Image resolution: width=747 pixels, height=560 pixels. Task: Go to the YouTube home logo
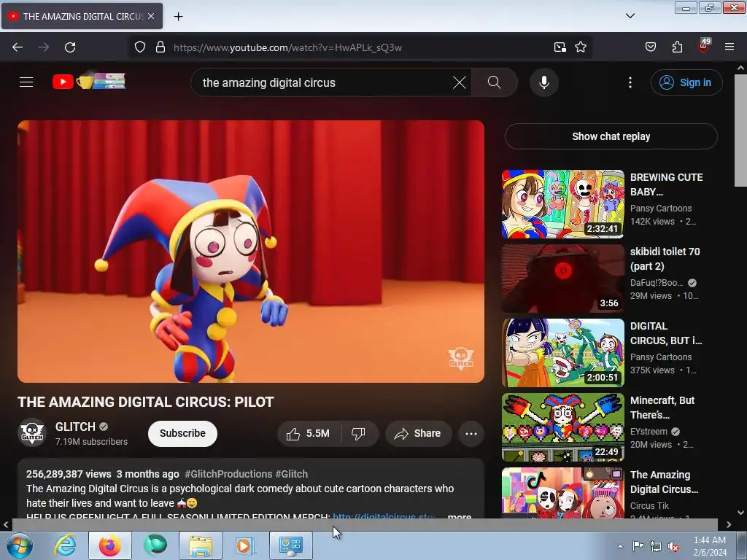pos(89,82)
